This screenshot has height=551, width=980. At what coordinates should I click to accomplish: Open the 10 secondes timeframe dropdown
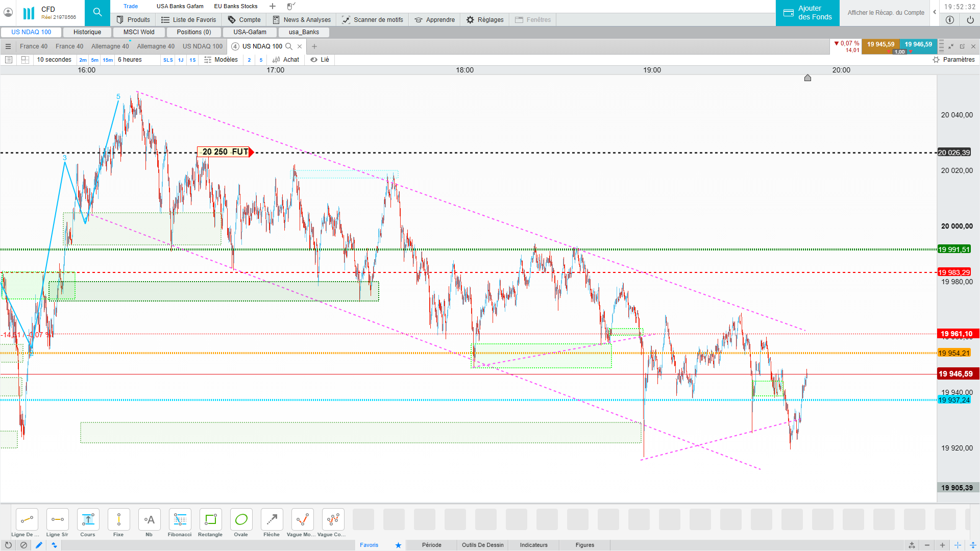tap(54, 60)
